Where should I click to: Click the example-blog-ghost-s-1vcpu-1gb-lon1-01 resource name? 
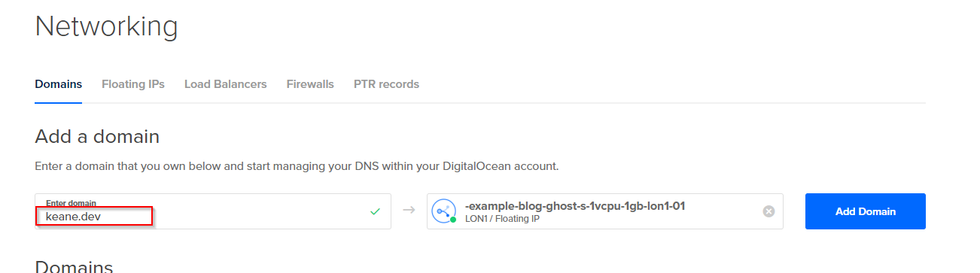click(x=575, y=205)
